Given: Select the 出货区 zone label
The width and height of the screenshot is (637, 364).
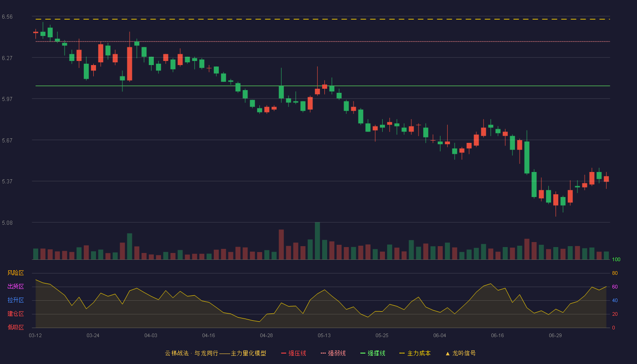Looking at the screenshot, I should [x=15, y=287].
